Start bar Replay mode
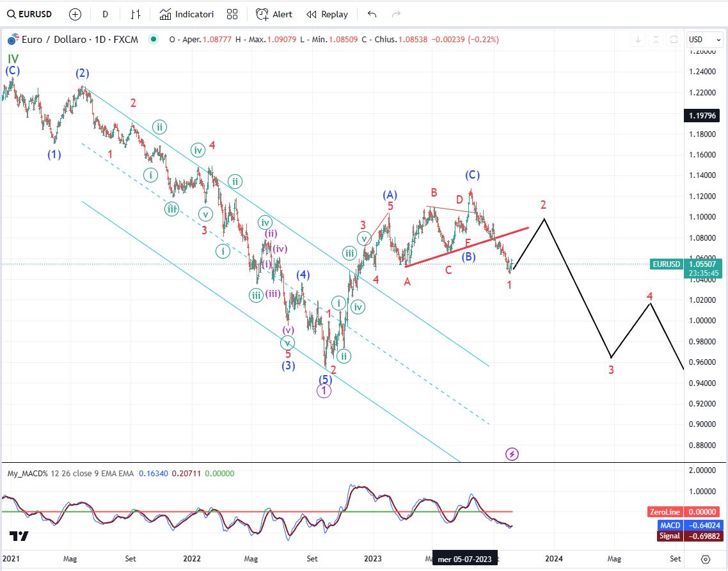Screen dimensions: 728x571 [x=327, y=14]
